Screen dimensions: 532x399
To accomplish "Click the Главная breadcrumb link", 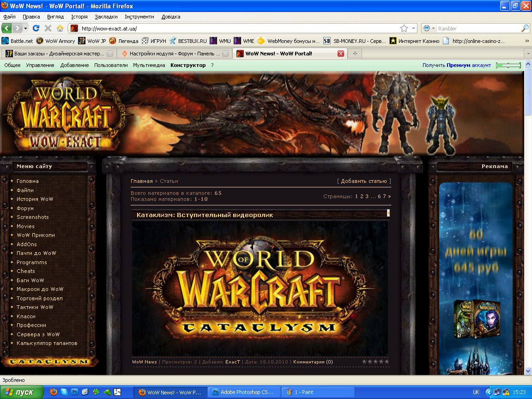I will click(x=141, y=181).
